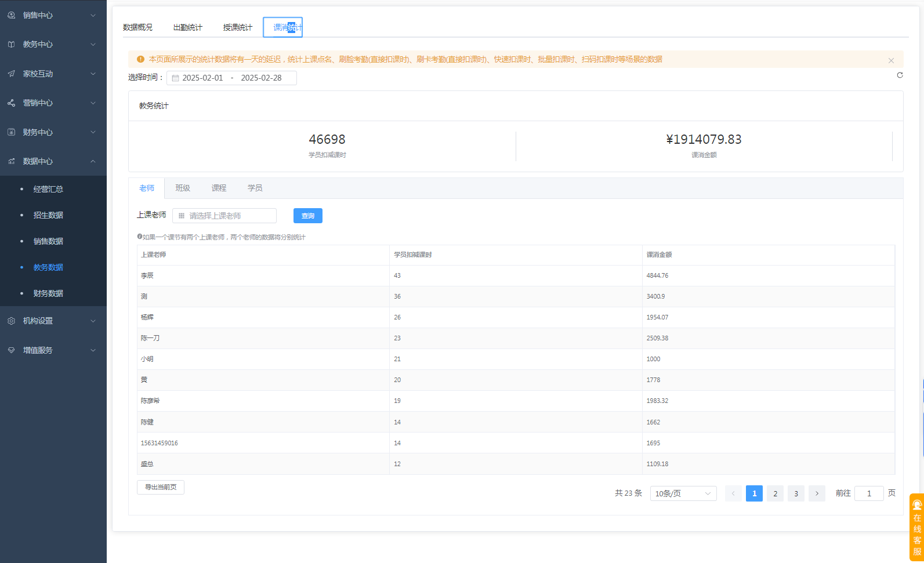The image size is (924, 563).
Task: Expand the 教务中心 menu chevron
Action: click(93, 44)
